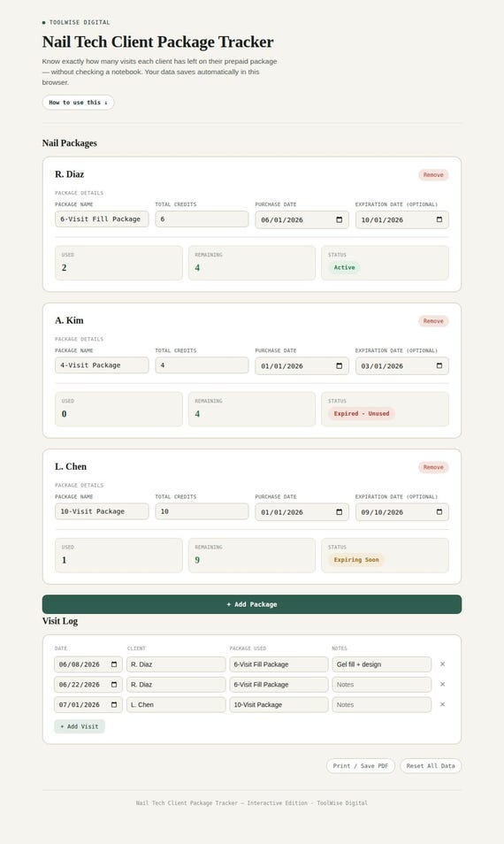504x844 pixels.
Task: Focus R. Diaz purchase date 06/01/2026
Action: (302, 219)
